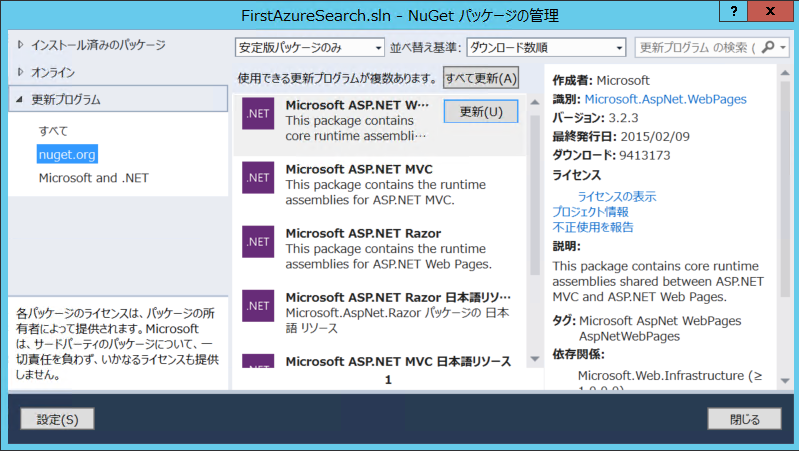
Task: Click the download count 9413173
Action: [645, 155]
